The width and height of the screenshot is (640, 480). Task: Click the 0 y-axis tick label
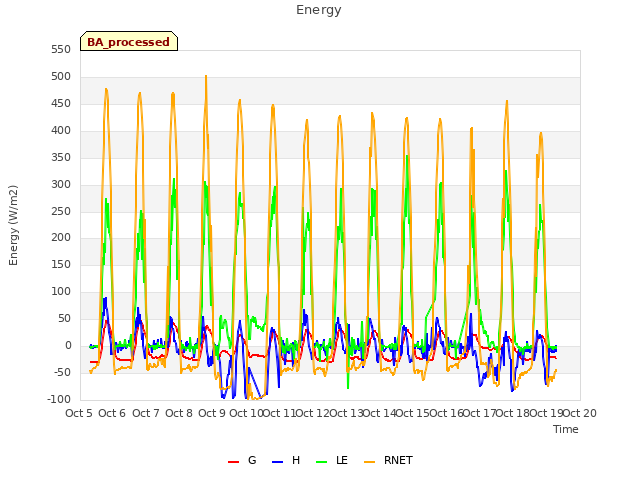[x=68, y=346]
